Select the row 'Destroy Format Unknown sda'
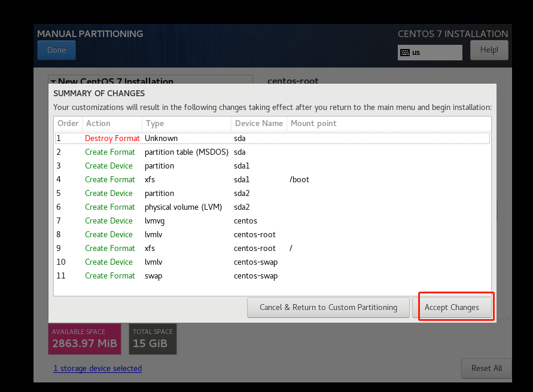This screenshot has height=392, width=533. pos(272,138)
